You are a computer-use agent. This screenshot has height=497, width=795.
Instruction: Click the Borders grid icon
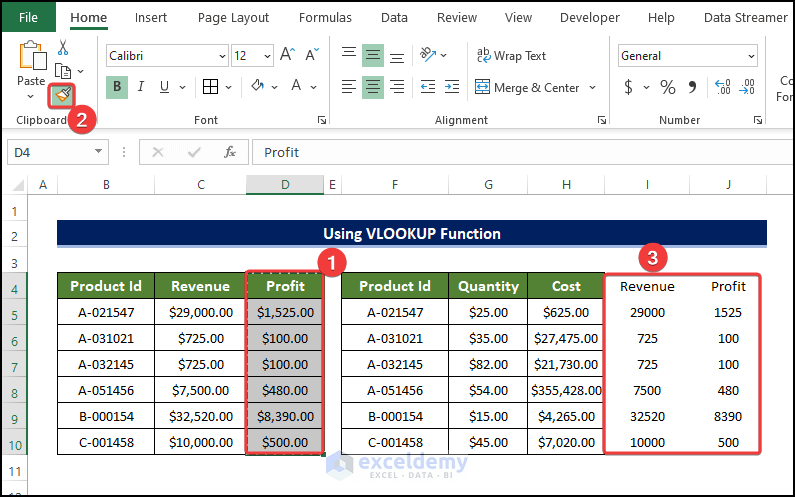pyautogui.click(x=210, y=87)
